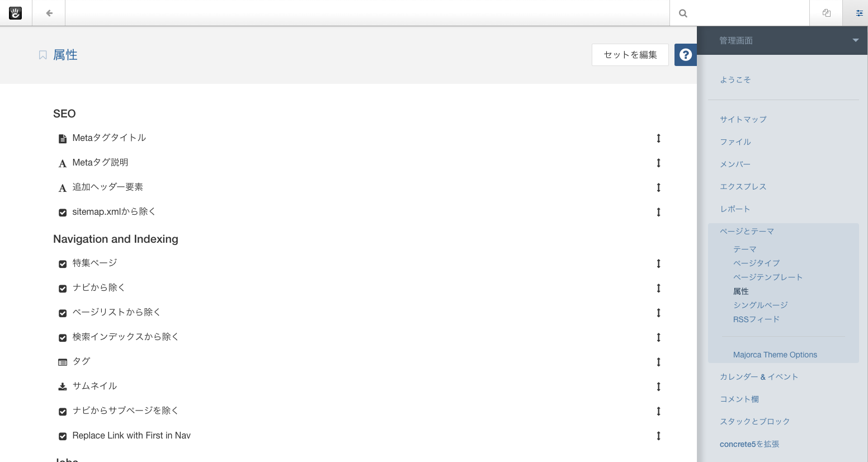Click checkbox icon beside 特集ページ
Screen dimensions: 868x462
click(x=63, y=264)
